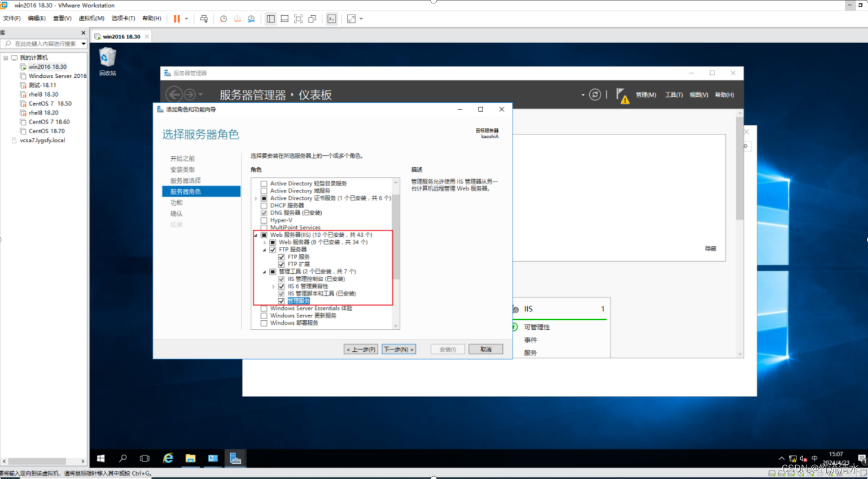Click the VMware pause VM icon

(x=177, y=19)
